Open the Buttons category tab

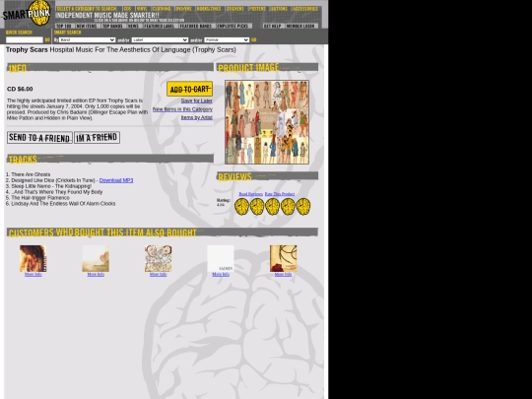[279, 9]
